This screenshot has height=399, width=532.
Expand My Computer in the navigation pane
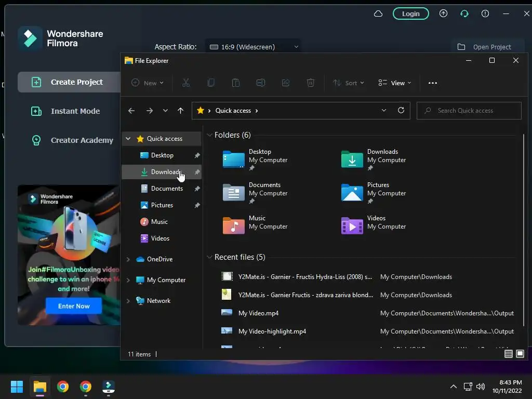tap(128, 280)
